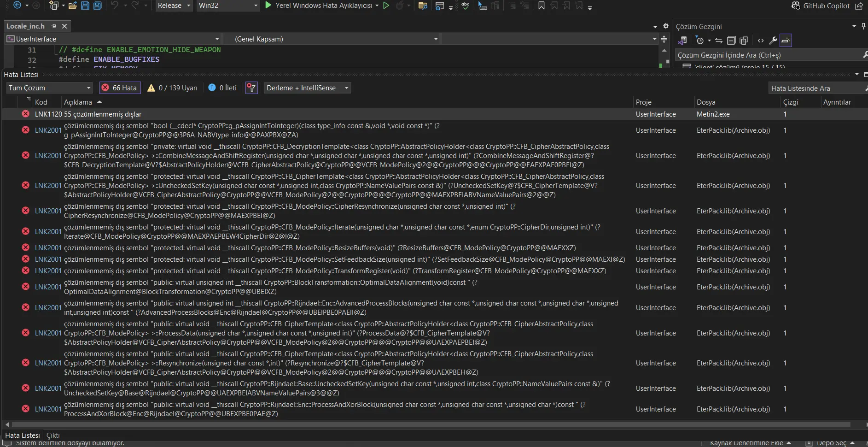The width and height of the screenshot is (868, 447).
Task: Click the bookmark icon in the toolbar
Action: [x=542, y=6]
